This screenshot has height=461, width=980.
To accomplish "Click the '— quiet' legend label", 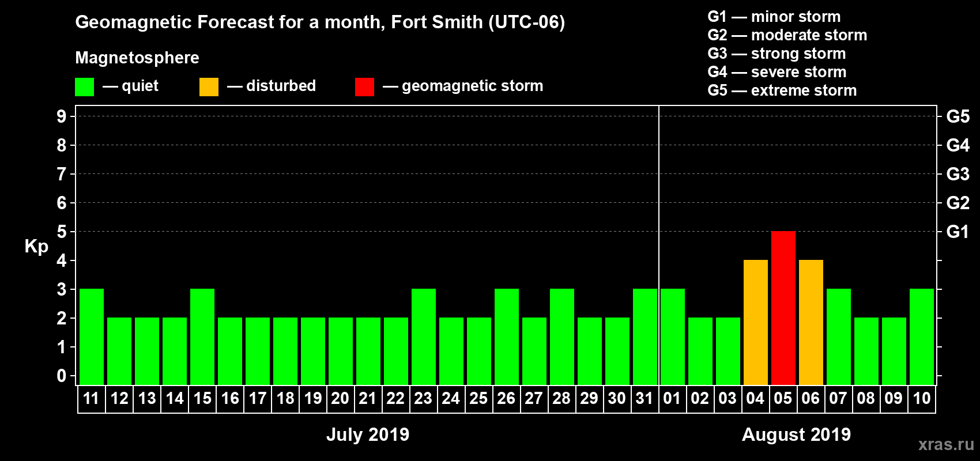I will (x=131, y=86).
